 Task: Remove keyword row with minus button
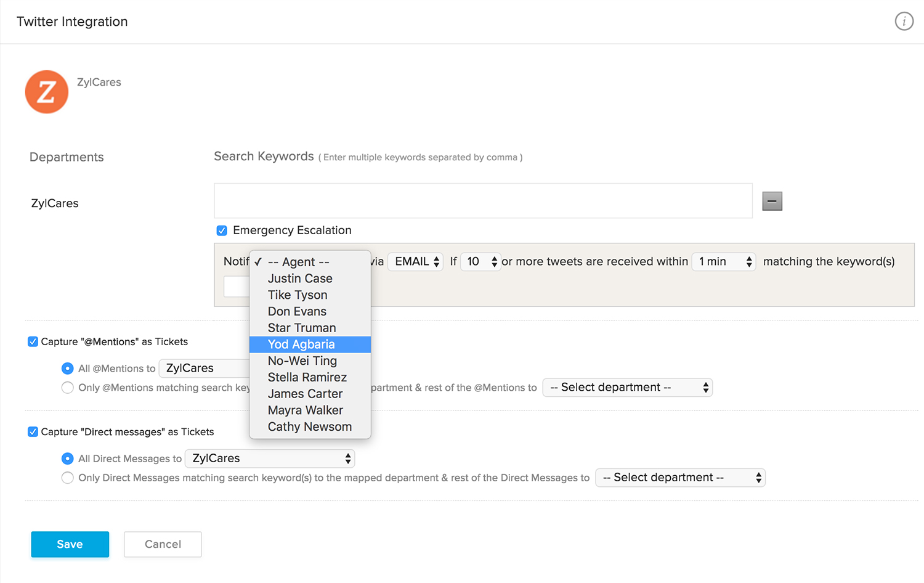(772, 201)
